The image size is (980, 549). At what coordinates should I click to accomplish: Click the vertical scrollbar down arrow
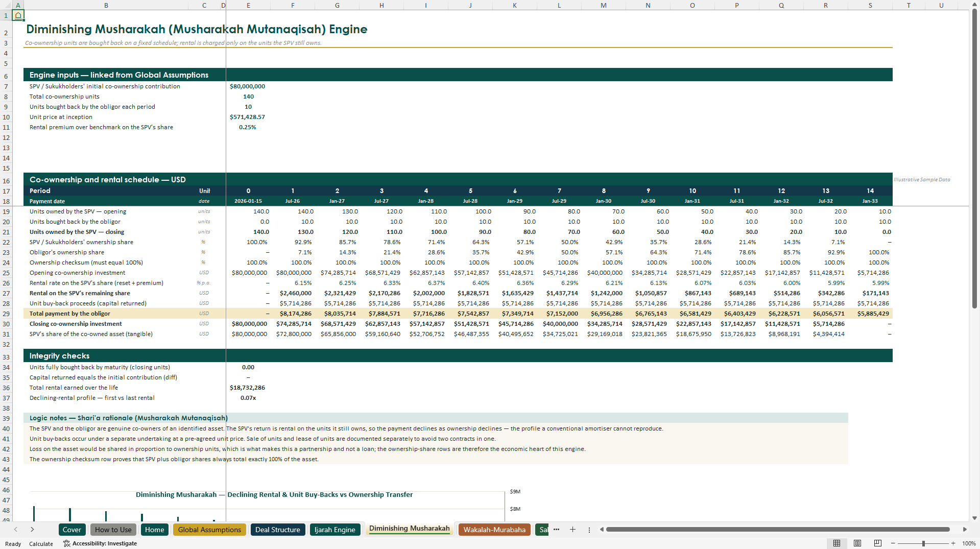click(x=974, y=518)
